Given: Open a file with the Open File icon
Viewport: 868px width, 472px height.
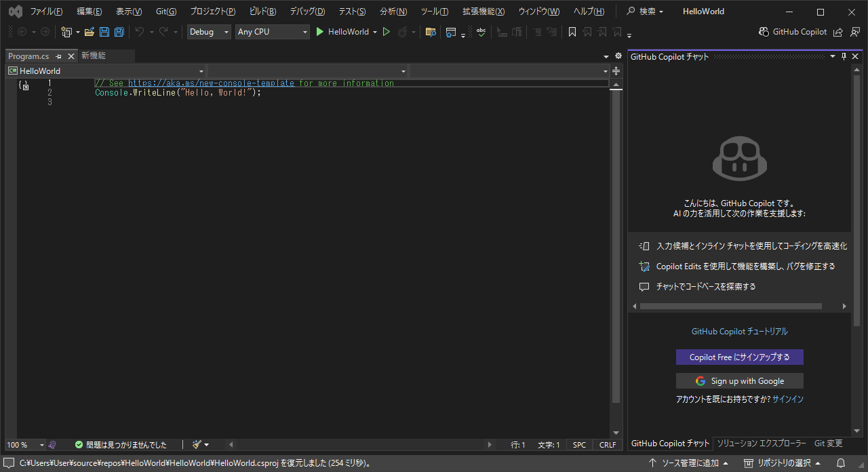Looking at the screenshot, I should [x=89, y=32].
